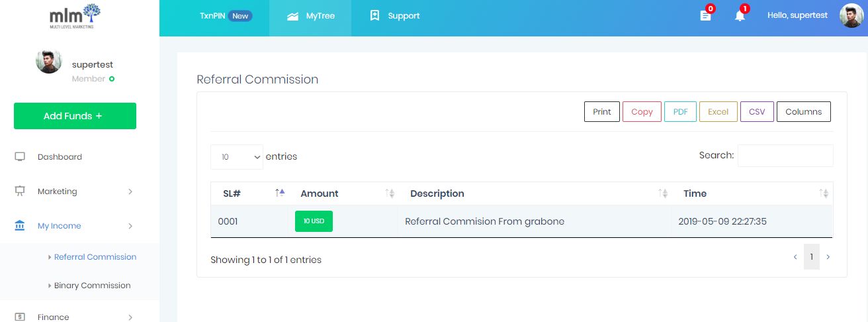Focus the Search input field
868x322 pixels.
coord(785,156)
